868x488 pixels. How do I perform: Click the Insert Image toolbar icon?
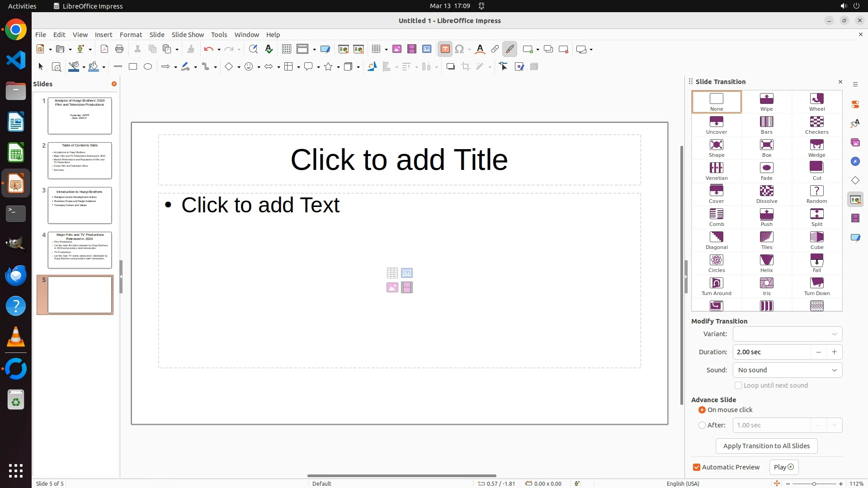tap(397, 49)
